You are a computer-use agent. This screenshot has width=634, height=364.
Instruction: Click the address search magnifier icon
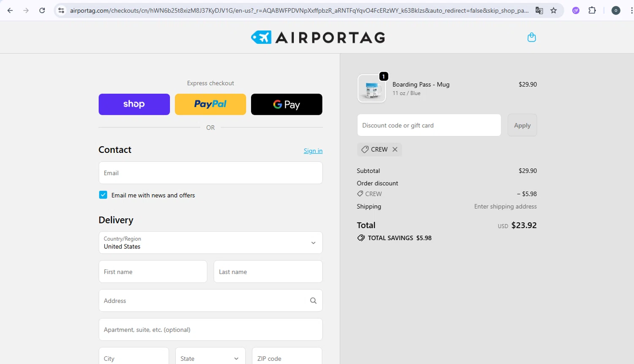point(313,301)
